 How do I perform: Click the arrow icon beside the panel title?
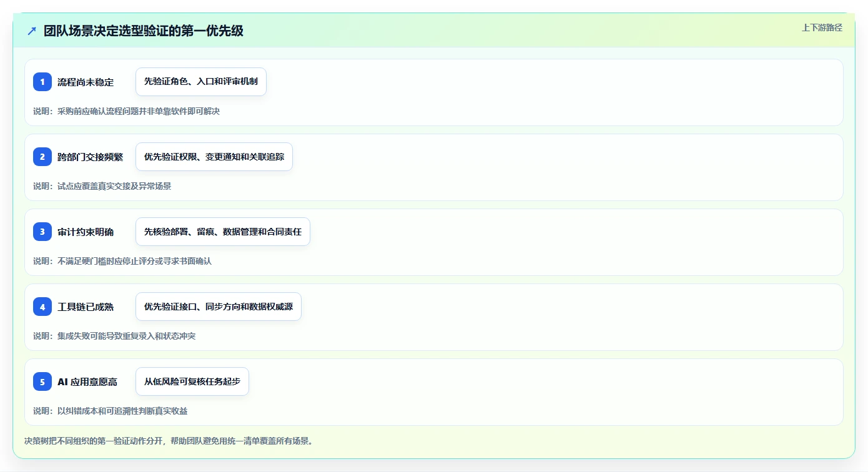[32, 31]
